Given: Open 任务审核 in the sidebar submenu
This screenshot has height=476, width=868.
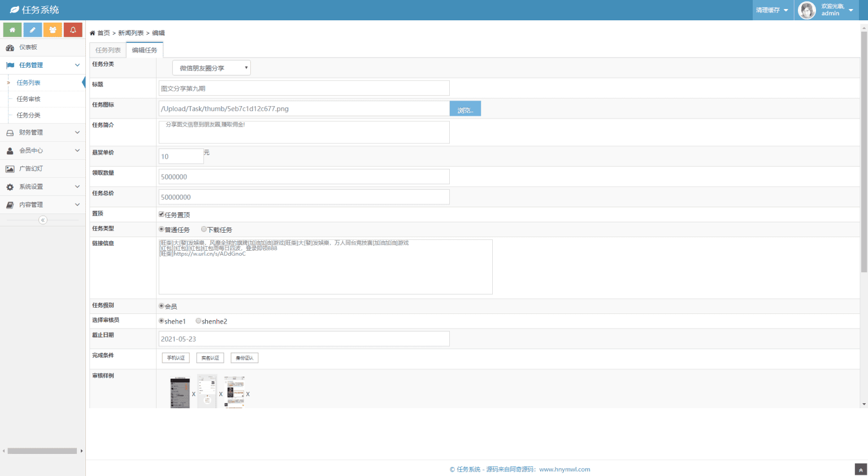Looking at the screenshot, I should click(x=29, y=99).
